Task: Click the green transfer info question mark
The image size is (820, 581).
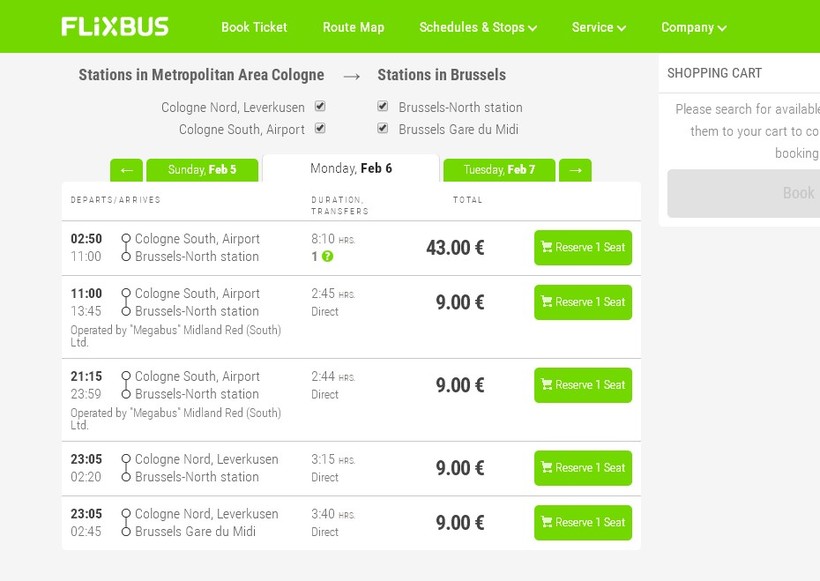Action: (327, 257)
